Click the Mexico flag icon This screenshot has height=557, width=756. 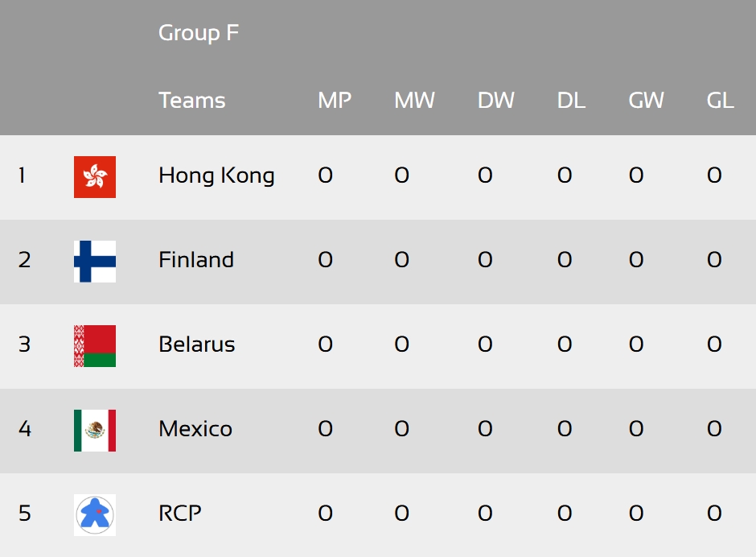pos(95,430)
